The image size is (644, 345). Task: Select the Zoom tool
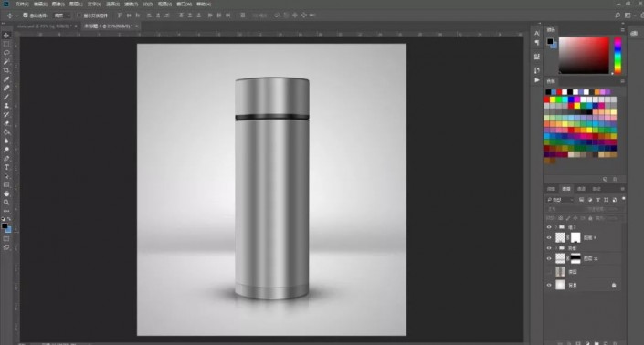[x=6, y=203]
